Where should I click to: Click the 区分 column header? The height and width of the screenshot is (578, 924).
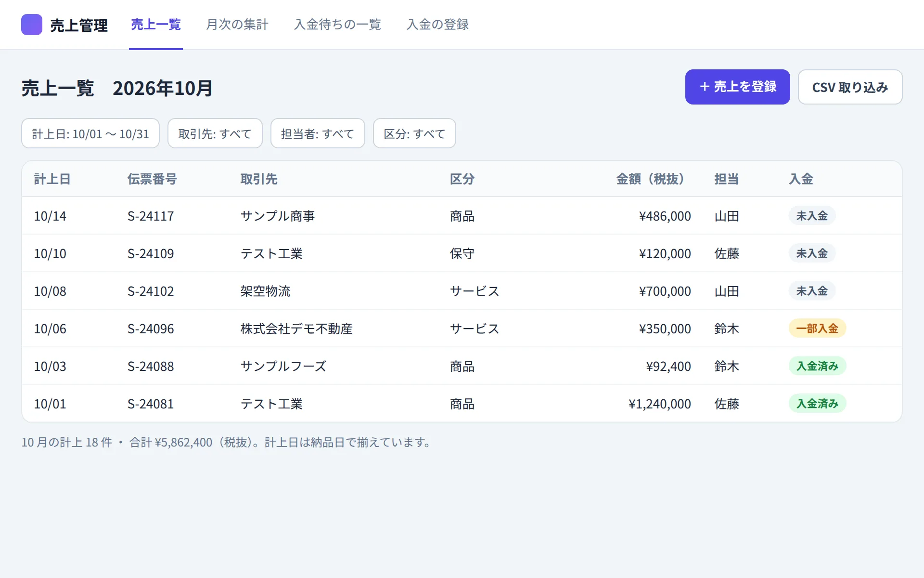pyautogui.click(x=462, y=179)
